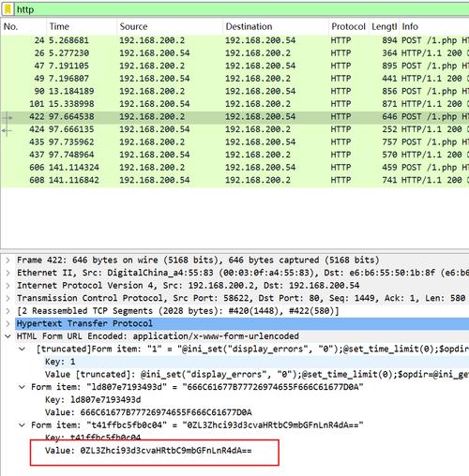This screenshot has height=476, width=469.
Task: Expand the Transmission Control Protocol row
Action: [x=8, y=298]
